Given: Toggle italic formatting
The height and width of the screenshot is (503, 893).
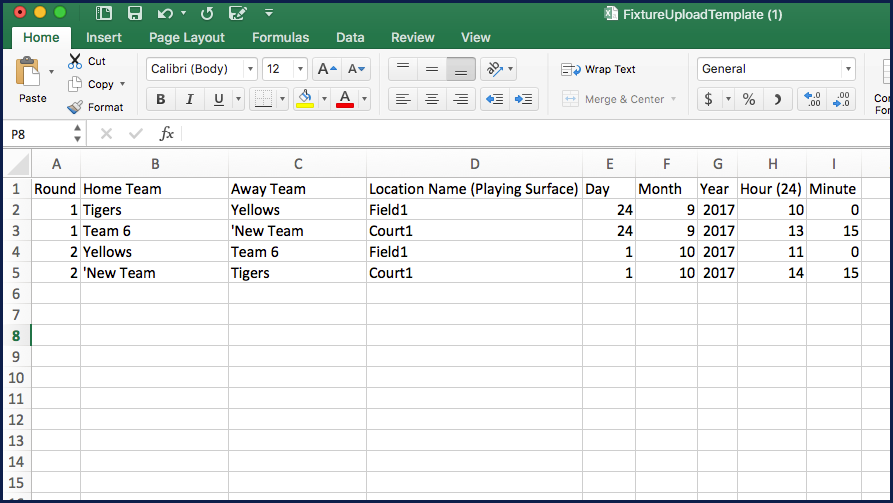Looking at the screenshot, I should [x=189, y=99].
